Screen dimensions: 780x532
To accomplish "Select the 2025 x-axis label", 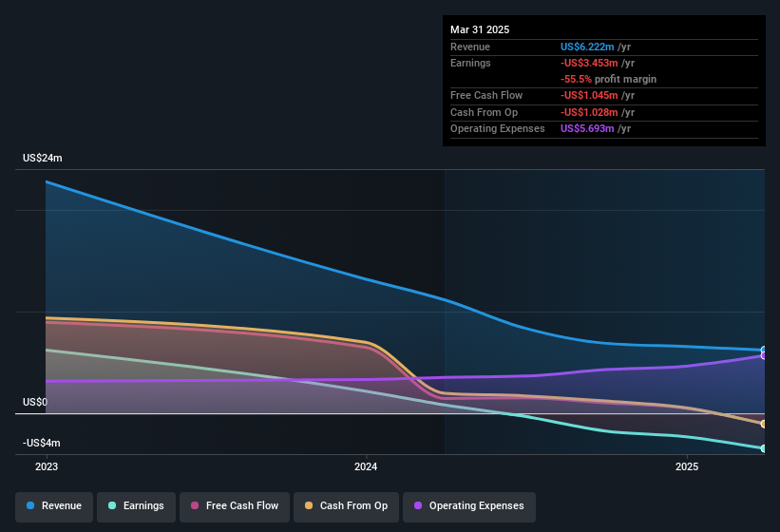I will 687,466.
